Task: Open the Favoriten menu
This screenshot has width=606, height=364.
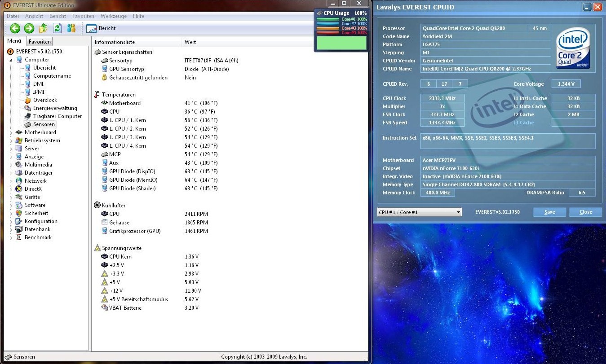Action: pyautogui.click(x=83, y=16)
